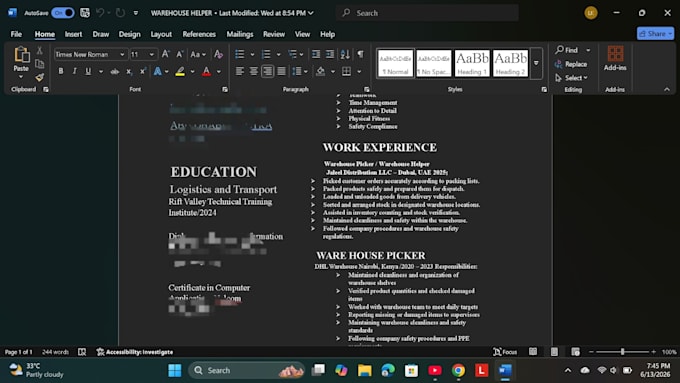Image resolution: width=680 pixels, height=383 pixels.
Task: Click the save icon in title bar
Action: [x=85, y=13]
